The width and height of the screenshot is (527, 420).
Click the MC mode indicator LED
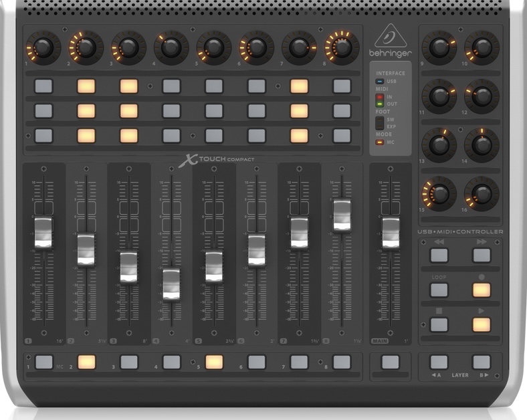(x=379, y=142)
